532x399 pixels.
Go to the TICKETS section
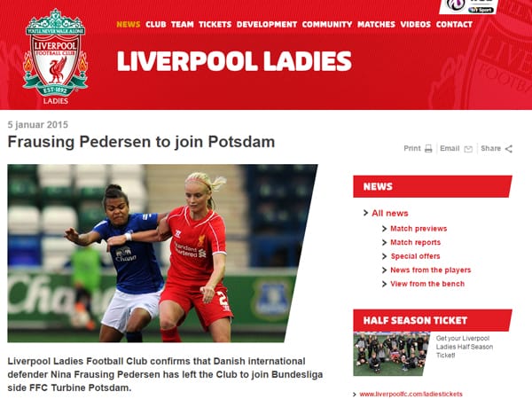(x=215, y=25)
